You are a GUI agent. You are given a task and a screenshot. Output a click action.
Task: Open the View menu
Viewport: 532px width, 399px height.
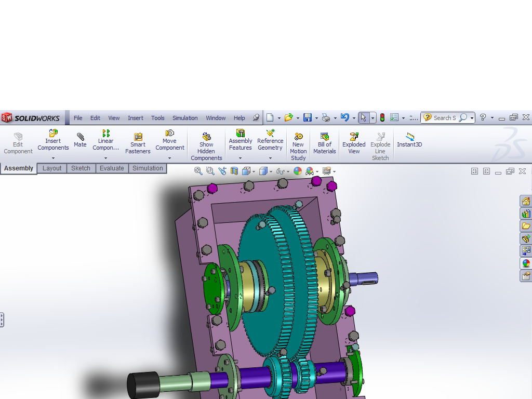point(114,118)
